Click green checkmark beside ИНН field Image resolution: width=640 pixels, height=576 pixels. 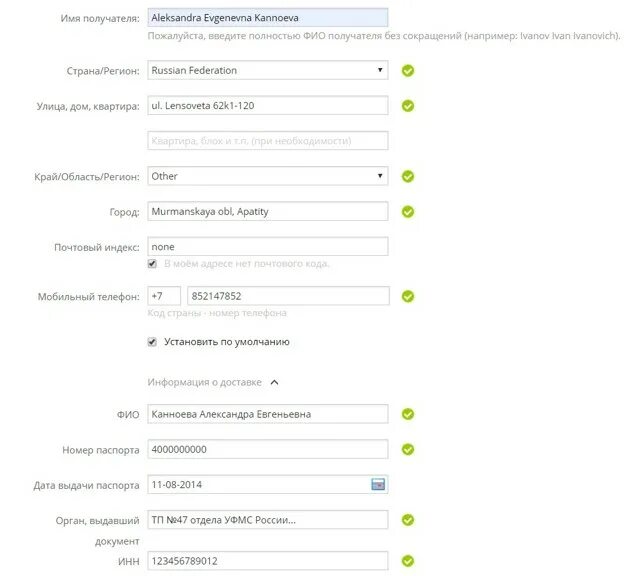coord(408,561)
